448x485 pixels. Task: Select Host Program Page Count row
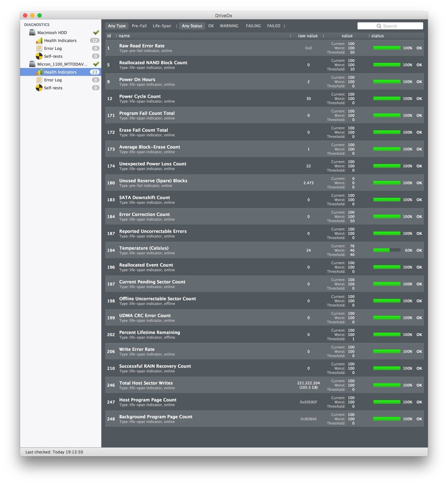[x=264, y=402]
